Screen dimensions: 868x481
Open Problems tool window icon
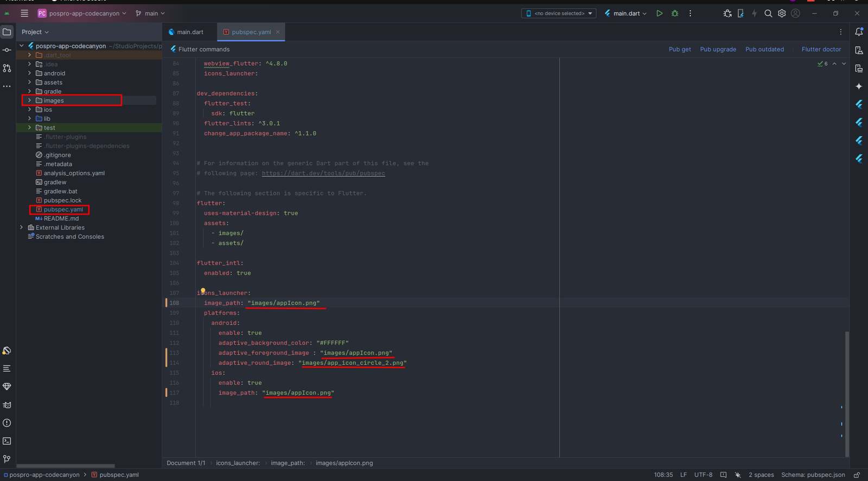[7, 423]
